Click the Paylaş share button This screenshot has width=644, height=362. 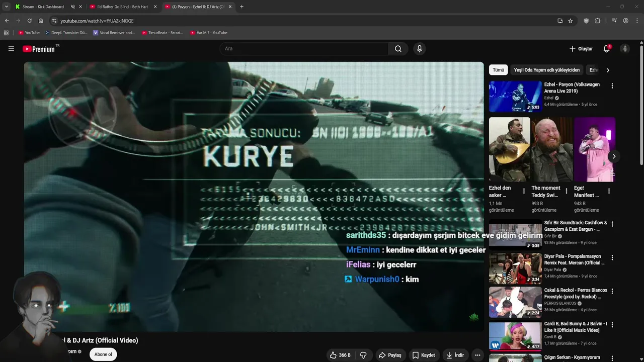[390, 355]
